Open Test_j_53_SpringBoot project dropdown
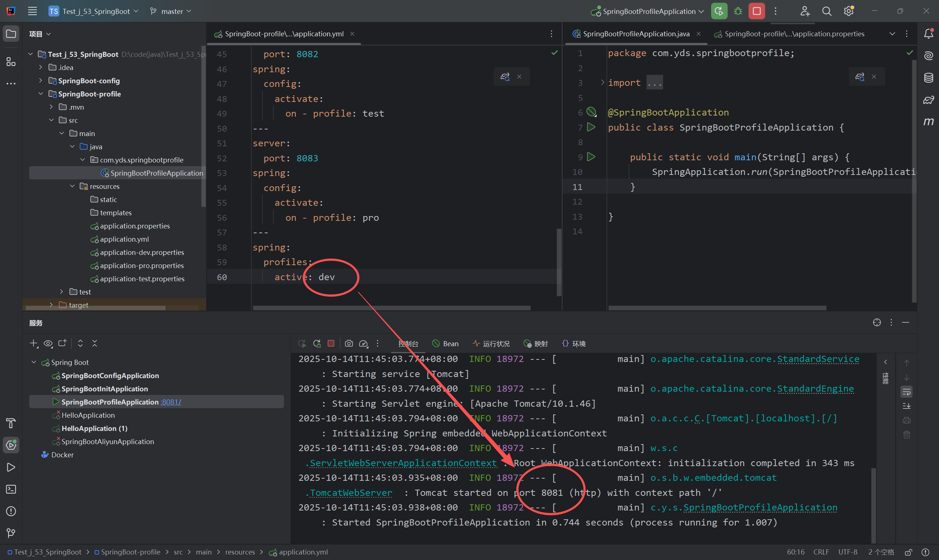Screen dimensions: 939x560 point(94,11)
